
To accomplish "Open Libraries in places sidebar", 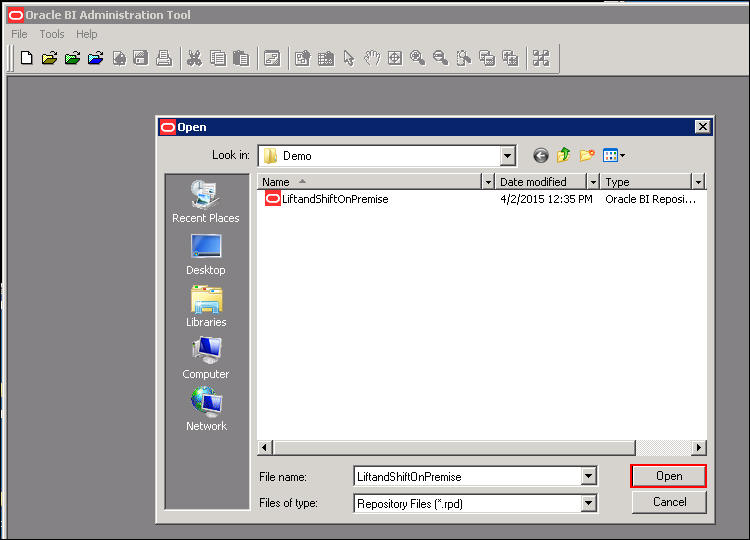I will click(206, 306).
